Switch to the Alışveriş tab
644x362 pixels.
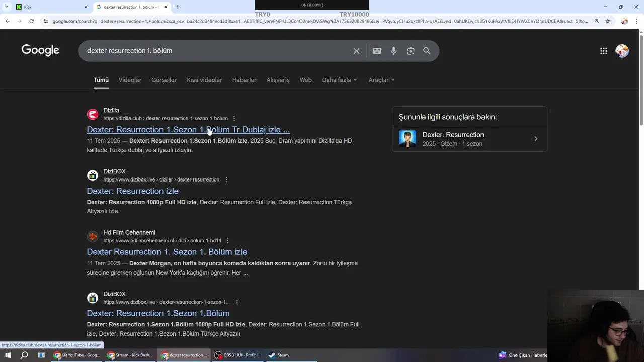click(x=278, y=80)
